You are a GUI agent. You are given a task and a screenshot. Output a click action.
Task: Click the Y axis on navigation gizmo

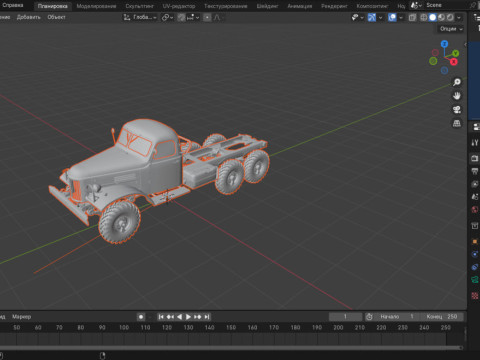click(456, 53)
